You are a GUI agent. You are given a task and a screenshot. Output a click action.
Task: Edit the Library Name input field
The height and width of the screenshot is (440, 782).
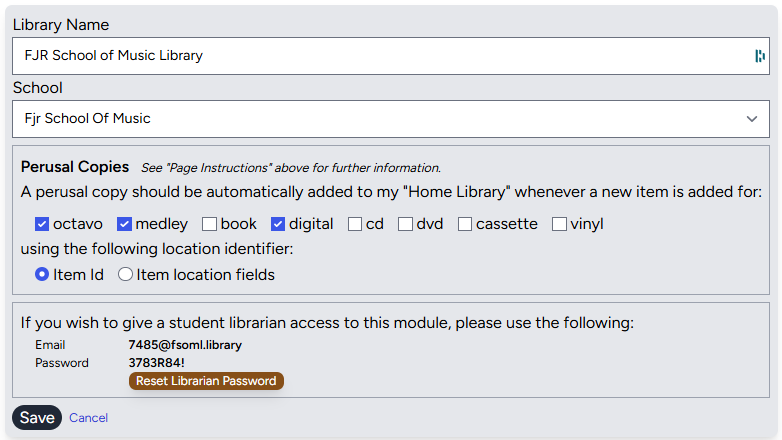(391, 56)
